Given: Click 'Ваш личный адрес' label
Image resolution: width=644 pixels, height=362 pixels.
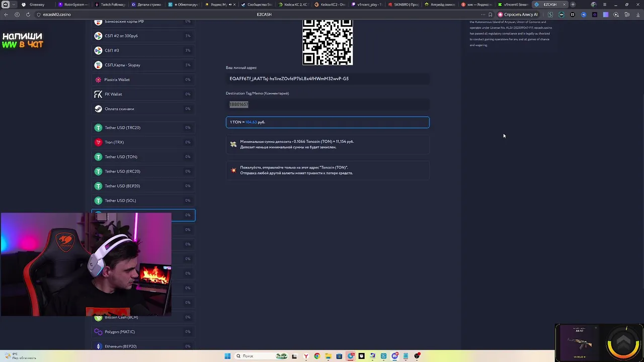Looking at the screenshot, I should (x=241, y=68).
